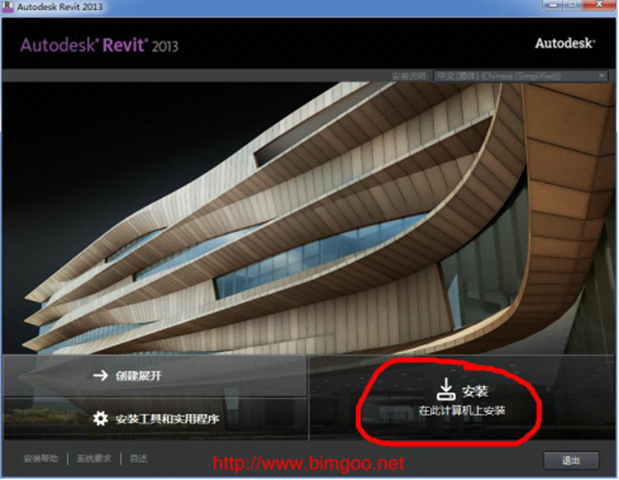The height and width of the screenshot is (480, 619).
Task: Open the 系统要求 system requirements link
Action: point(94,459)
